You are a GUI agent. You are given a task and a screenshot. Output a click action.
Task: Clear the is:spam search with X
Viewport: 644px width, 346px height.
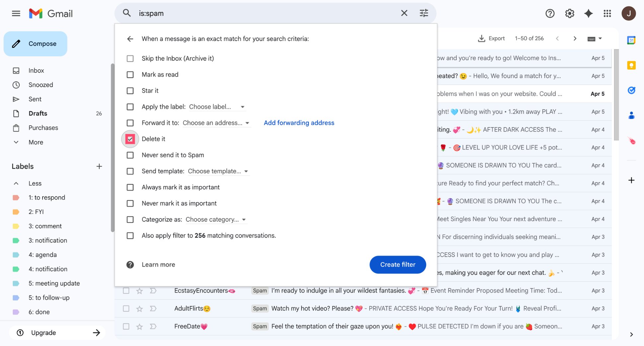(404, 13)
